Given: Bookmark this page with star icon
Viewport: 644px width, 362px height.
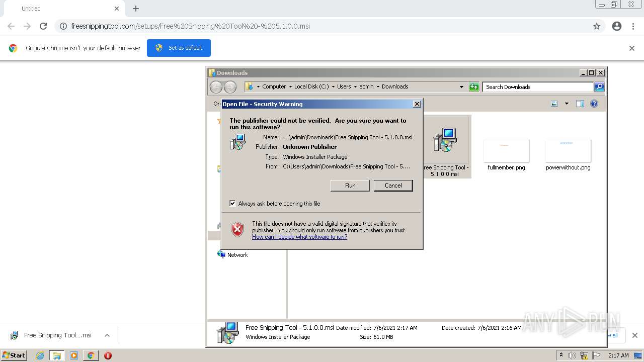Looking at the screenshot, I should (597, 26).
